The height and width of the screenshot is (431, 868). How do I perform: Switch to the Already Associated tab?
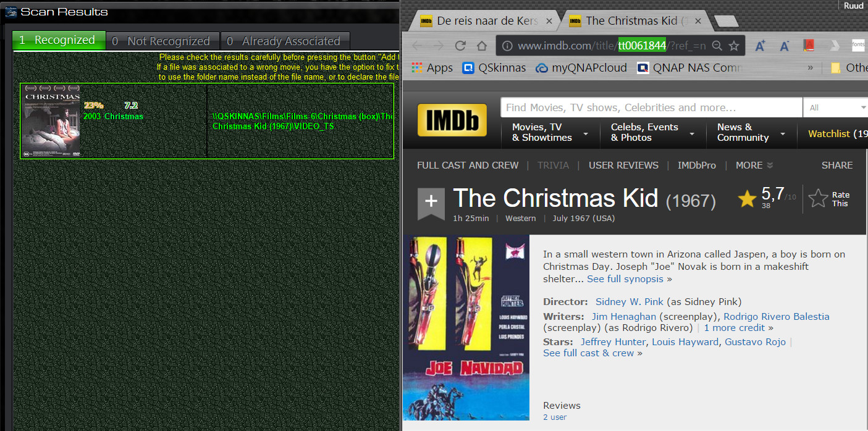tap(285, 41)
